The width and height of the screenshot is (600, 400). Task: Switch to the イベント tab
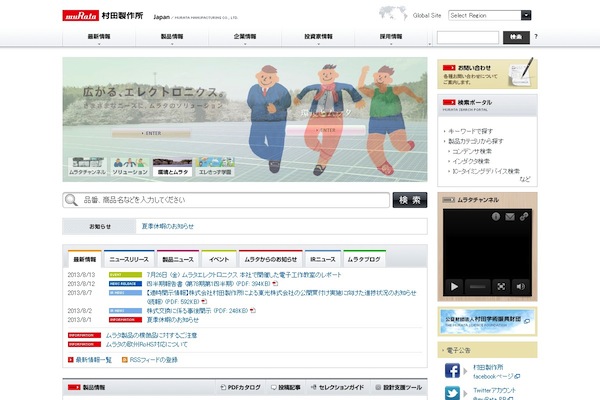[x=219, y=259]
